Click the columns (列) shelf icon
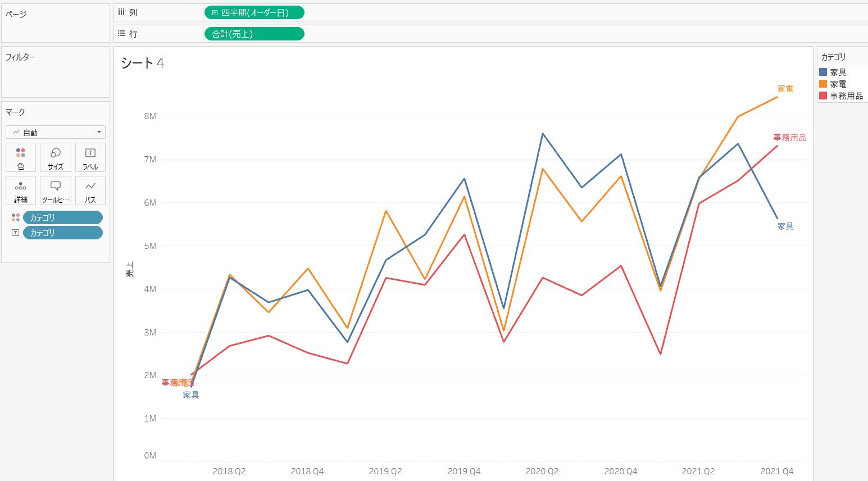 pyautogui.click(x=121, y=12)
